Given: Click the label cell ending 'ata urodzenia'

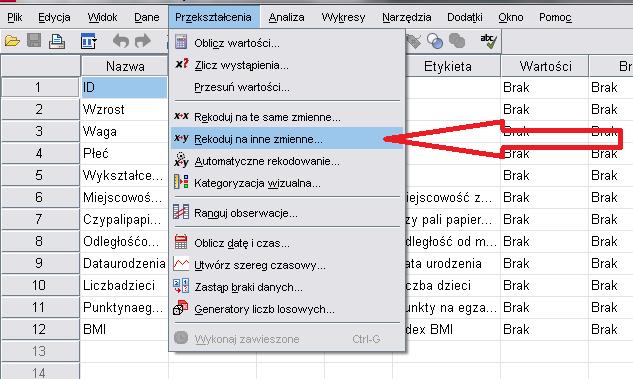Looking at the screenshot, I should tap(453, 263).
